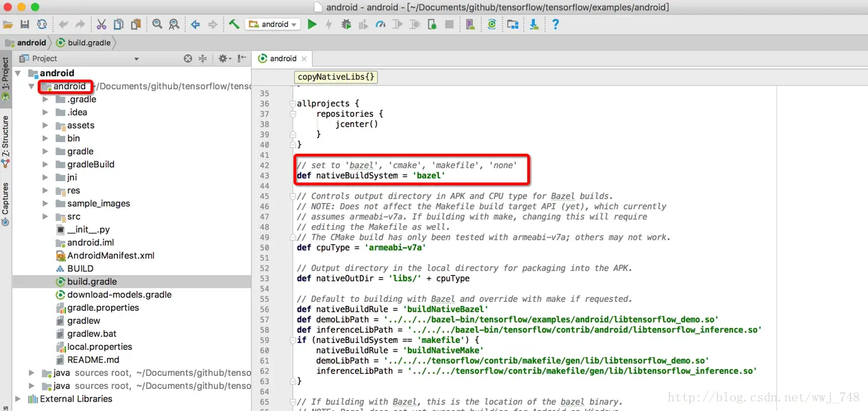Screen dimensions: 868x411
Task: Open the Z: Structure side tab
Action: coord(5,141)
